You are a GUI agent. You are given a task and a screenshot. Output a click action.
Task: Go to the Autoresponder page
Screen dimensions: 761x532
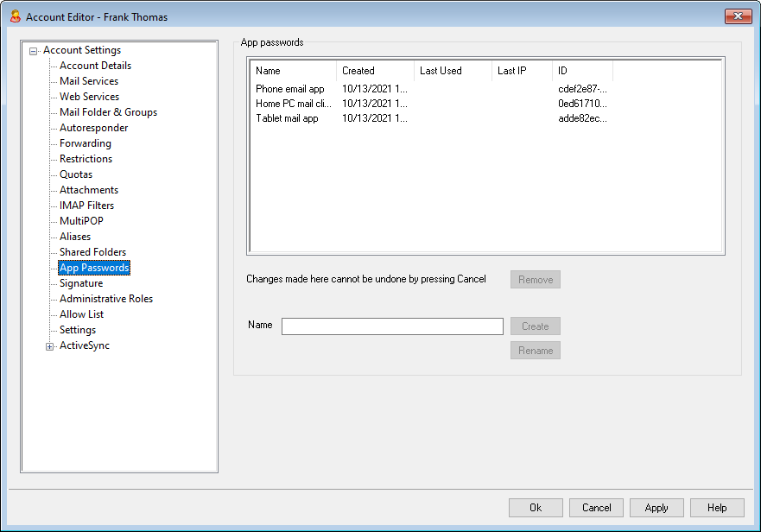coord(93,128)
